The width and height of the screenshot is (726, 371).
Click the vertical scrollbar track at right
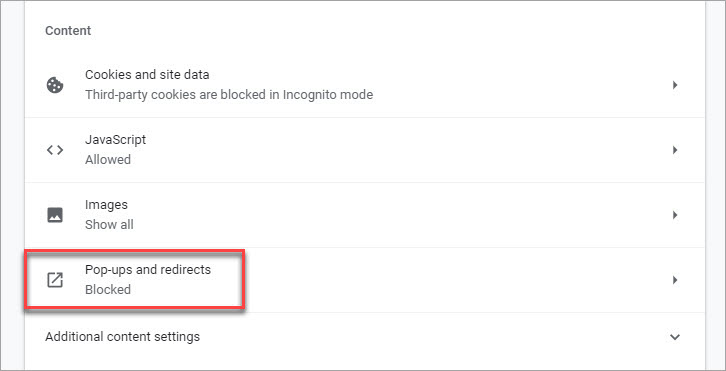click(x=715, y=185)
